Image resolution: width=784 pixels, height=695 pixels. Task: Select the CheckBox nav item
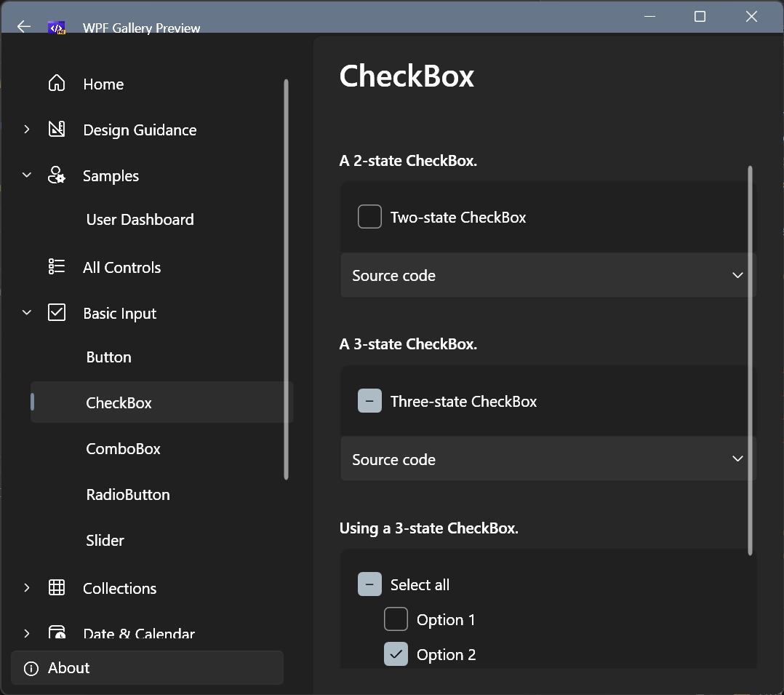click(161, 402)
